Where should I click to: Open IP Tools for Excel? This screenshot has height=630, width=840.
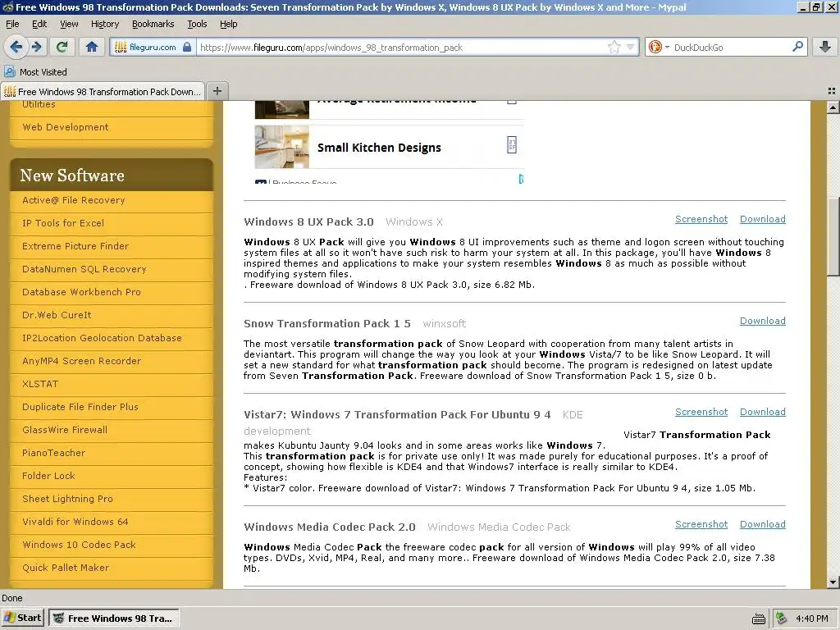pos(63,223)
